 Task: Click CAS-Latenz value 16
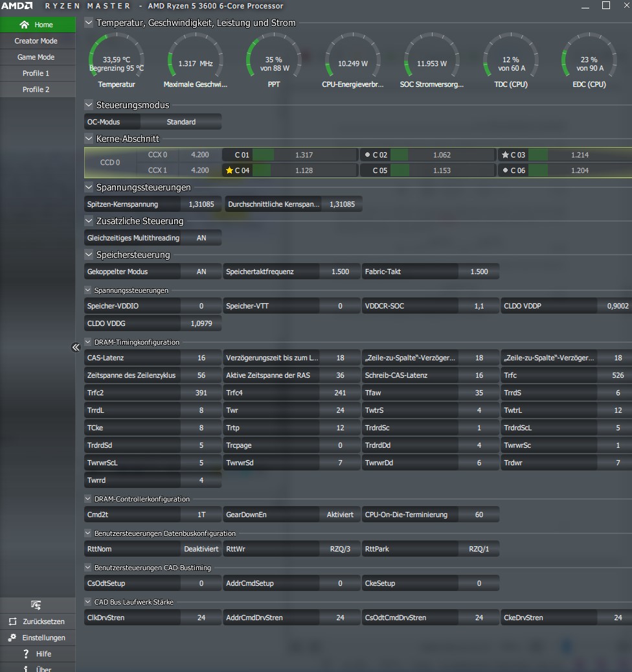(x=201, y=358)
